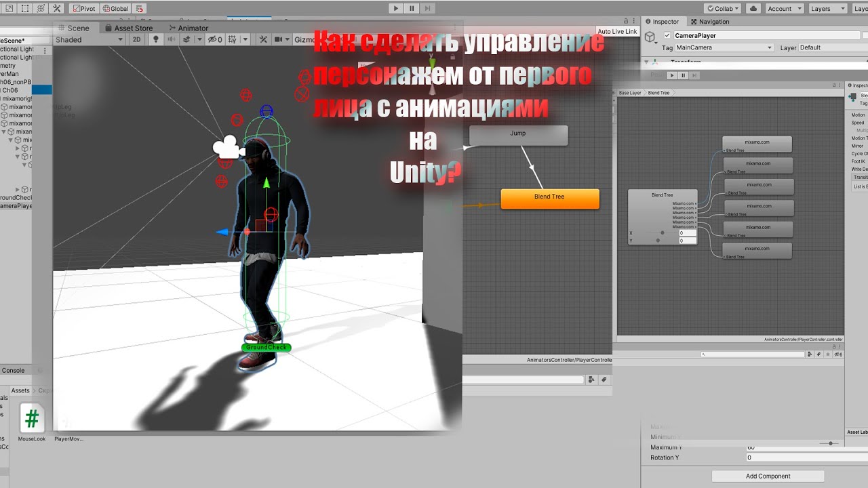Toggle scene grid visibility icon
This screenshot has height=488, width=868.
point(233,39)
